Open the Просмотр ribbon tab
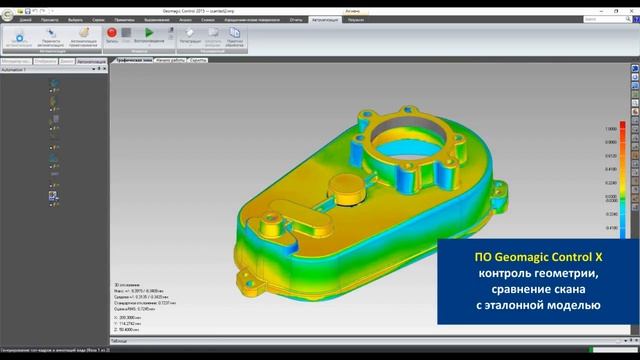 (49, 20)
